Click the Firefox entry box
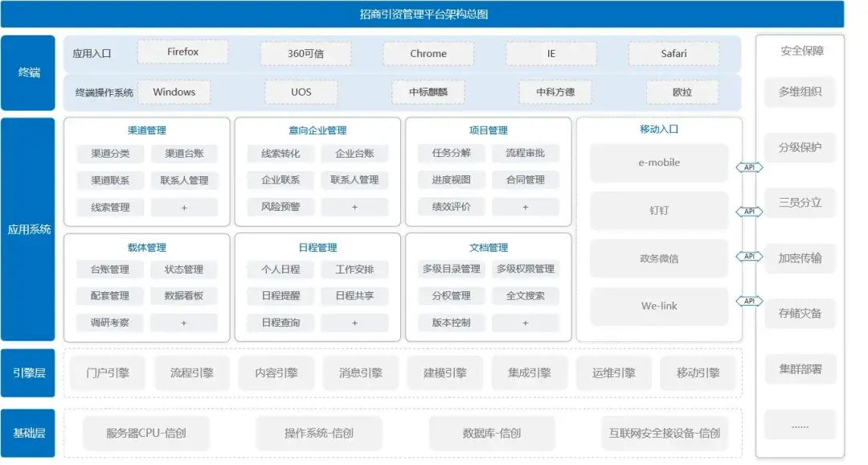 [182, 52]
